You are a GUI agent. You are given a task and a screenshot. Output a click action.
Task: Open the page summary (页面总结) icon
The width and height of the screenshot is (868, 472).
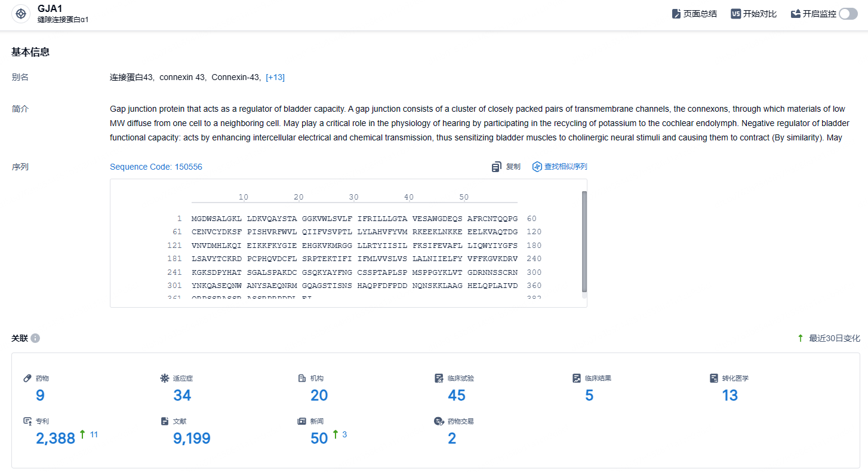click(676, 14)
